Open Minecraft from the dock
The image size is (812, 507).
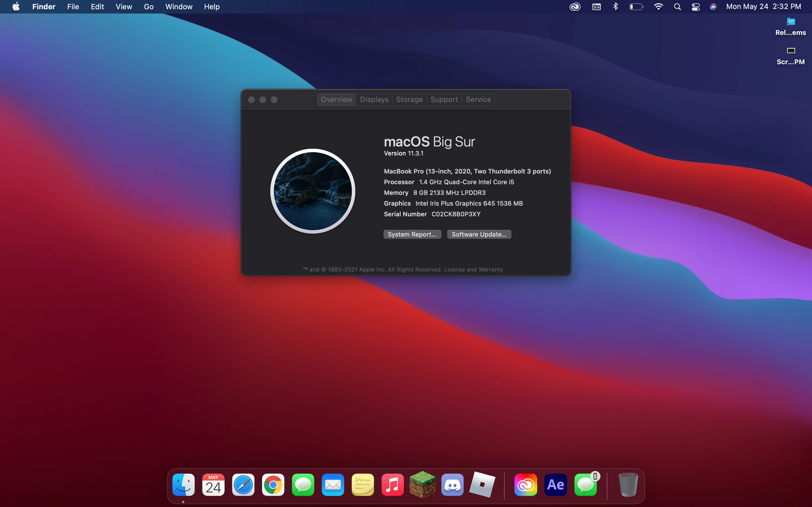[422, 485]
